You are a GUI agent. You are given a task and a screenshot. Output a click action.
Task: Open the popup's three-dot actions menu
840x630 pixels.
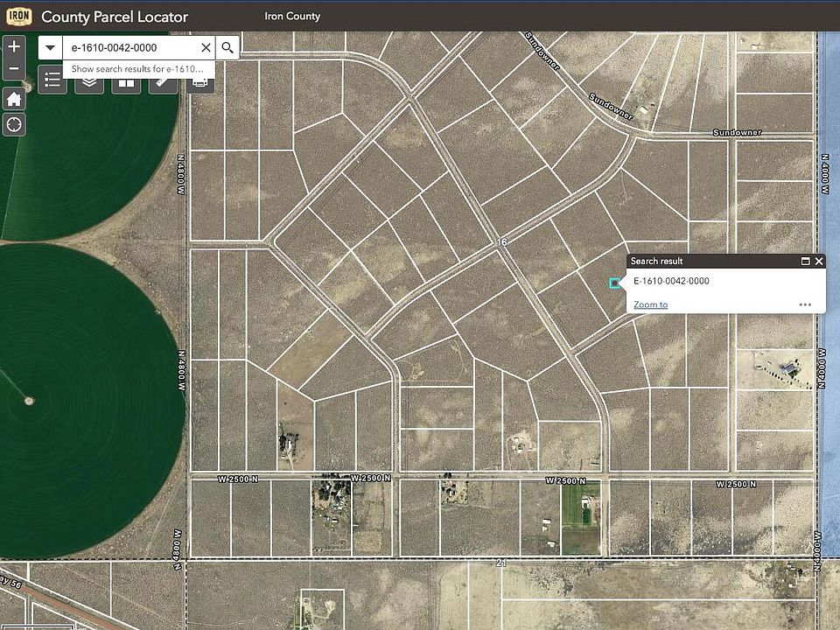[x=805, y=304]
